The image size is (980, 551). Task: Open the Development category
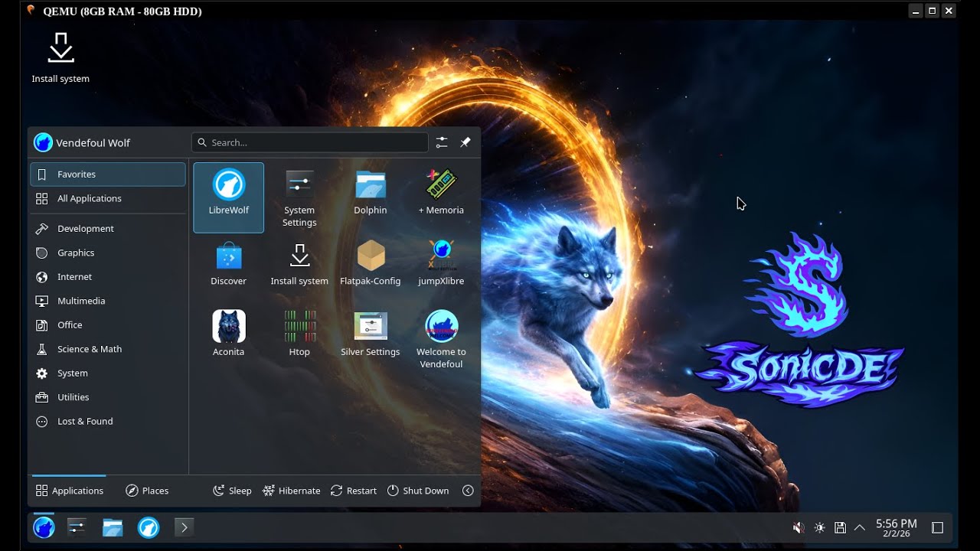point(108,228)
